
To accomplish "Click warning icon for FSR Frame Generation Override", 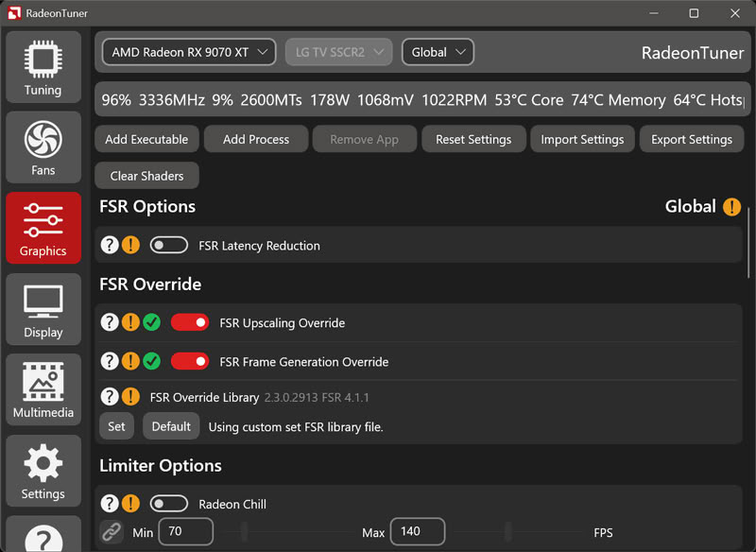I will pos(130,361).
